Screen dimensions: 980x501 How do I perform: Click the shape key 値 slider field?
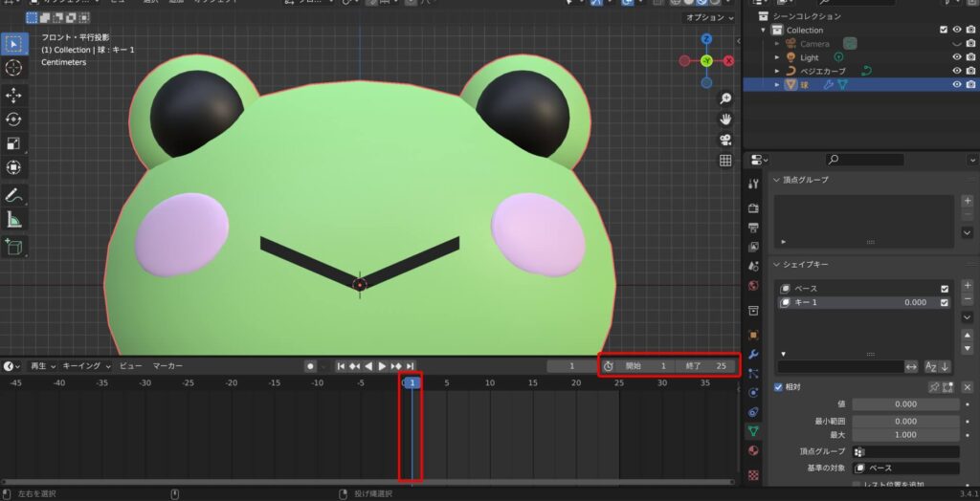905,404
